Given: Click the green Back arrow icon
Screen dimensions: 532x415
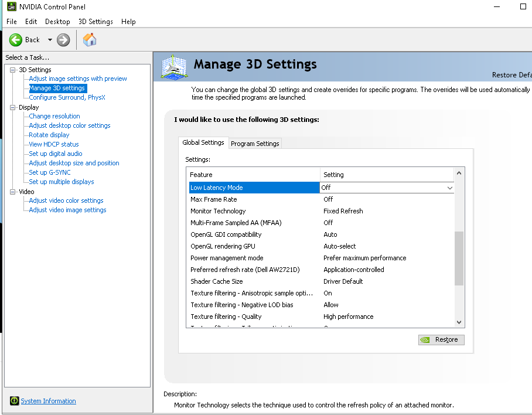Looking at the screenshot, I should [x=16, y=40].
